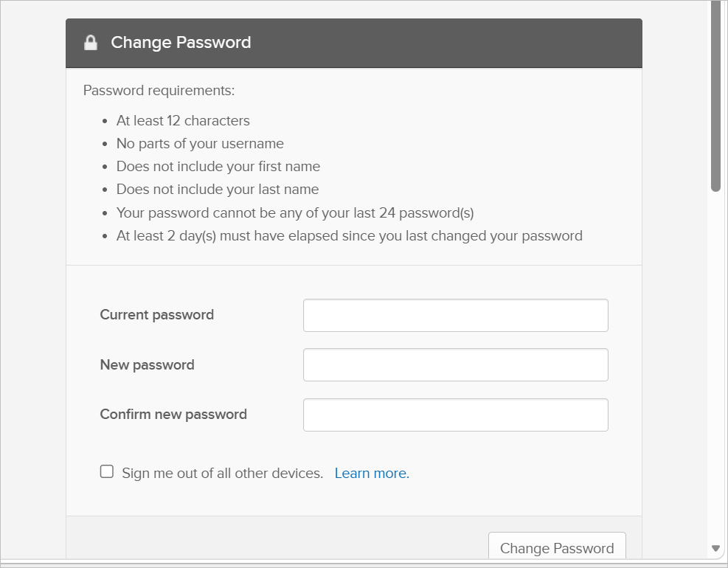Click the 'At least 2 day(s) must have elapsed' requirement
This screenshot has height=568, width=728.
tap(349, 236)
